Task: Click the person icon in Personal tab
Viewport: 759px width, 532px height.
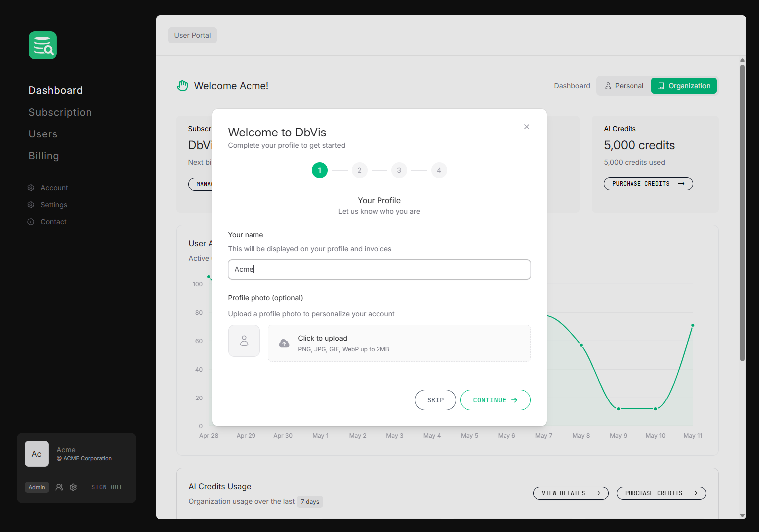Action: [608, 86]
